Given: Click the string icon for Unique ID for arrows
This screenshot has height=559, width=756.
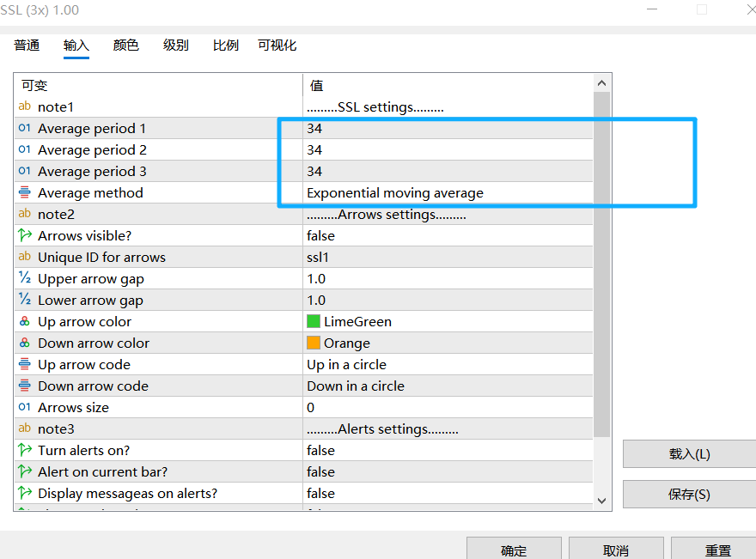Looking at the screenshot, I should [x=25, y=257].
